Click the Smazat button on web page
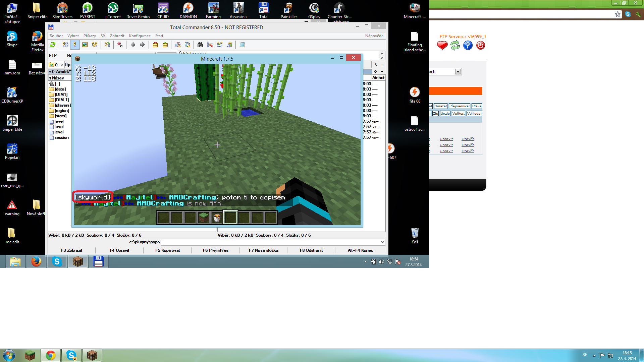This screenshot has width=644, height=362. 441,106
